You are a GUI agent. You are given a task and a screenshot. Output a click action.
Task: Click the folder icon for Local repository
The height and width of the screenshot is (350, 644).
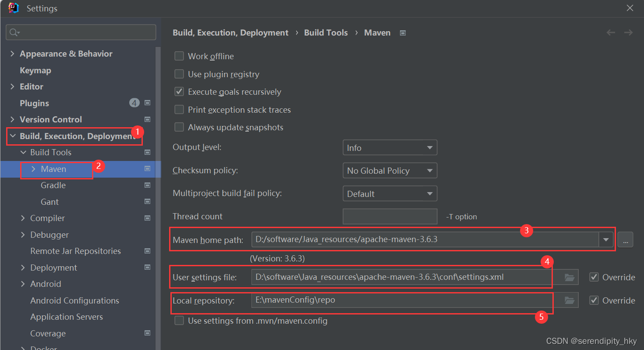569,300
